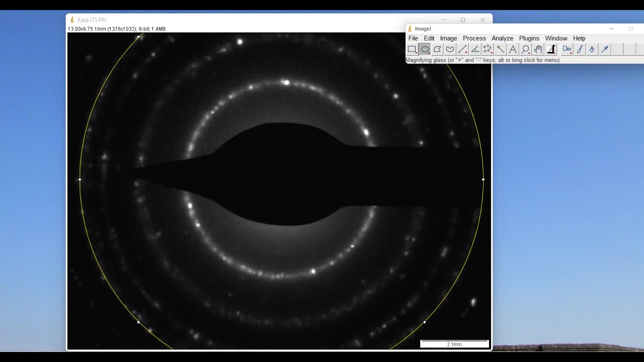This screenshot has height=362, width=644.
Task: Click the 'ImageJ' window title text
Action: pos(423,29)
